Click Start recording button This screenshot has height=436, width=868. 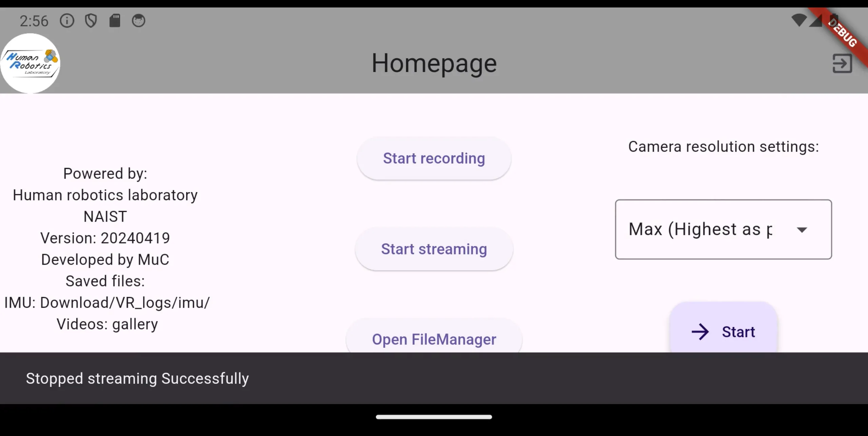pos(434,158)
